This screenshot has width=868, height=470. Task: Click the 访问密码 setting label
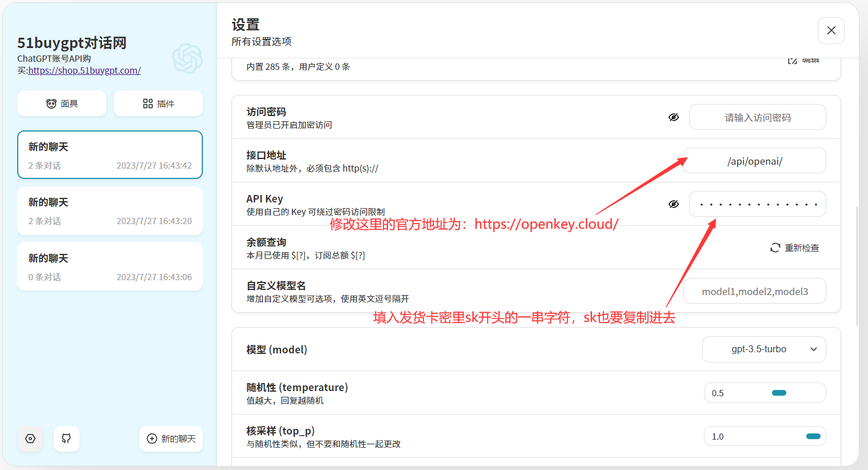pyautogui.click(x=266, y=111)
